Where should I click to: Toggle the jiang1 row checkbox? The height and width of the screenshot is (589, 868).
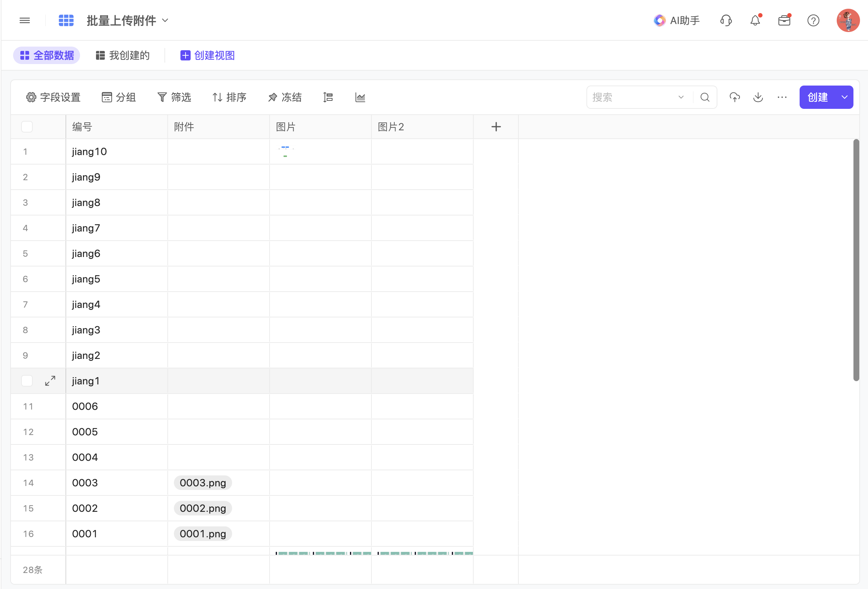pyautogui.click(x=27, y=381)
